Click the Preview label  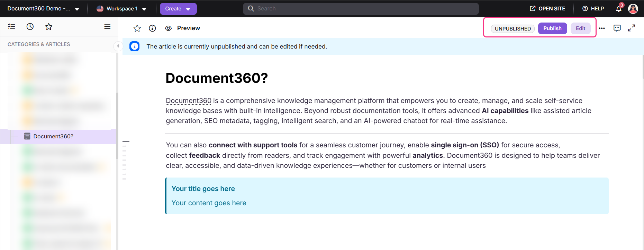(x=189, y=28)
